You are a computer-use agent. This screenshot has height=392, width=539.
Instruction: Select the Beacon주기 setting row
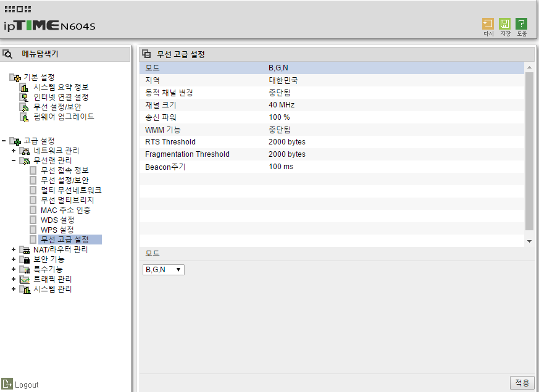pyautogui.click(x=332, y=167)
